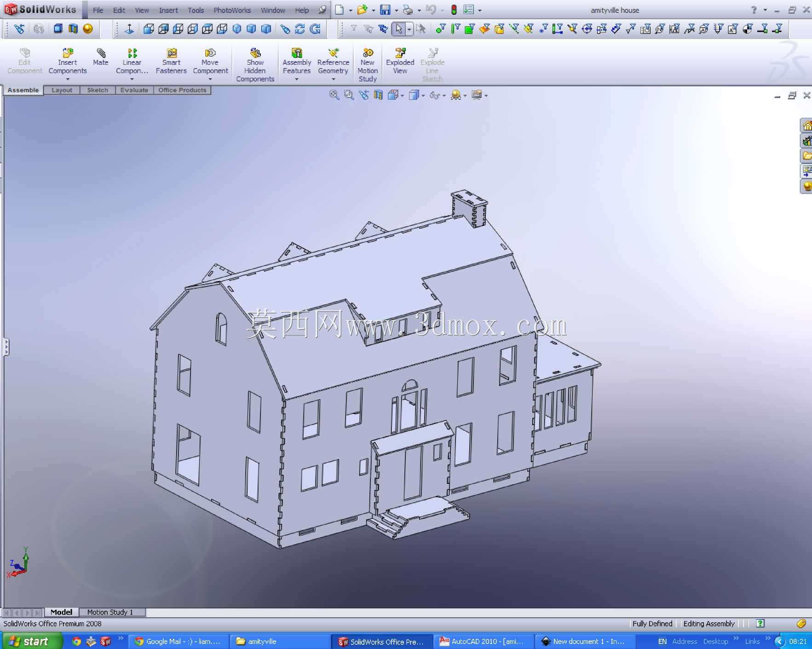Image resolution: width=812 pixels, height=649 pixels.
Task: Switch to the Evaluate tab
Action: click(134, 90)
